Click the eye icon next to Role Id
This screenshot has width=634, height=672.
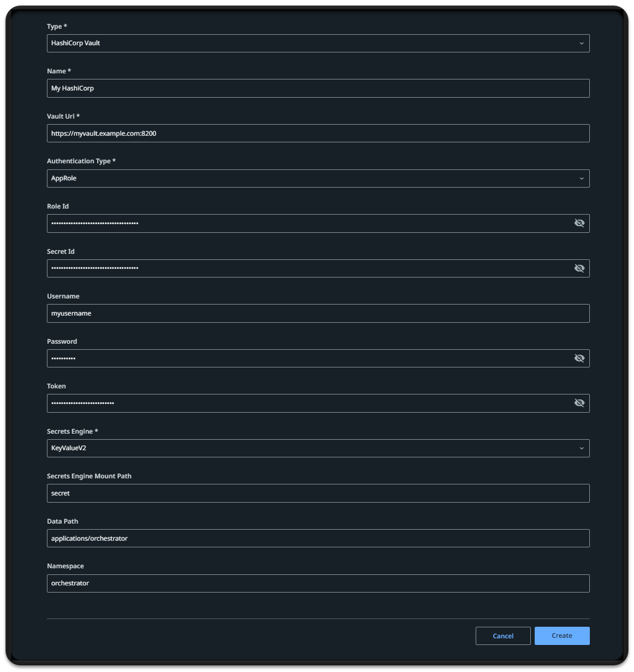(579, 223)
